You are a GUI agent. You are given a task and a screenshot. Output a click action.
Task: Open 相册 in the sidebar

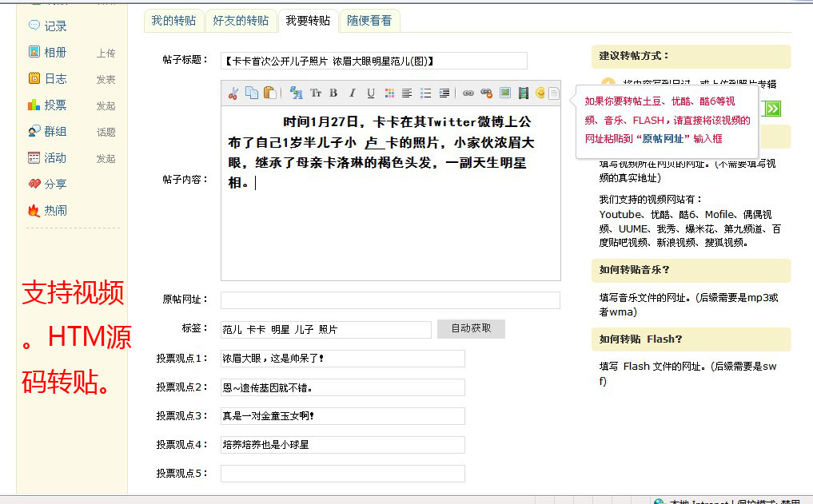pos(55,52)
